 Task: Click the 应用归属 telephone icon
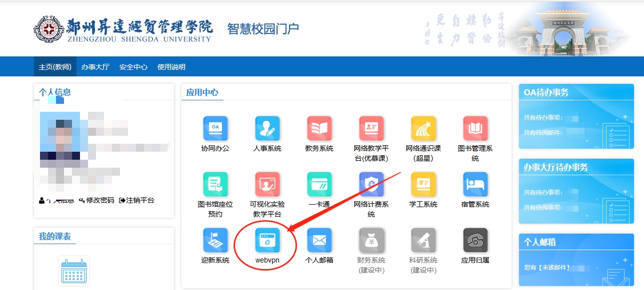(x=475, y=241)
